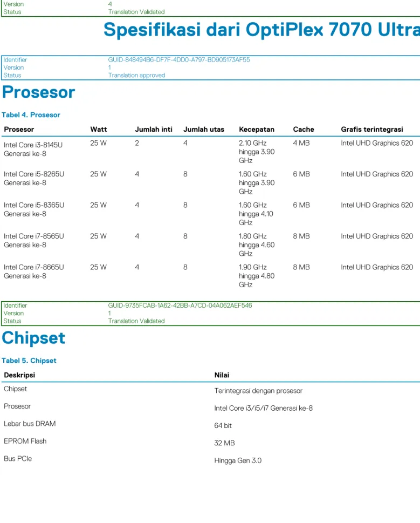Click the 'Deskripsi' column header
Image resolution: width=420 pixels, height=523 pixels.
click(x=19, y=375)
